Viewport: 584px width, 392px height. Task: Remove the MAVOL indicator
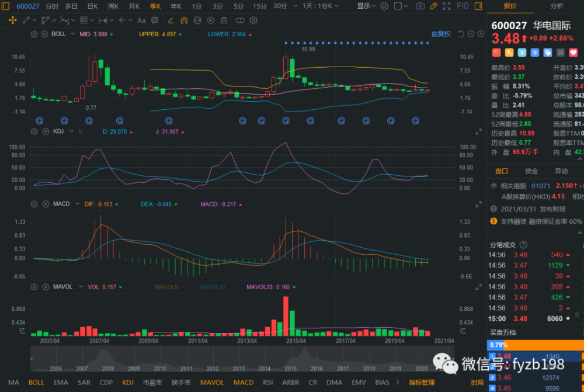click(x=46, y=287)
